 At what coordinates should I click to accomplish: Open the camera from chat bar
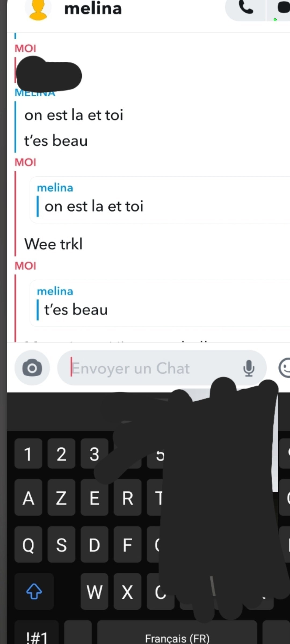tap(32, 368)
